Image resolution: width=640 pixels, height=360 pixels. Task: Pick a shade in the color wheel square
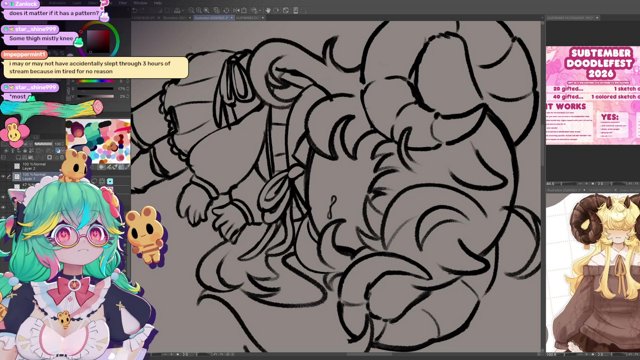[x=98, y=41]
